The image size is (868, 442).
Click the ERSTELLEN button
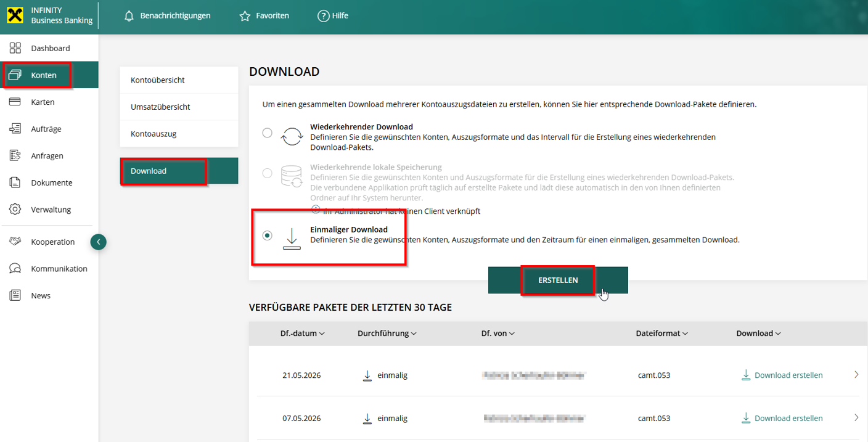point(558,280)
